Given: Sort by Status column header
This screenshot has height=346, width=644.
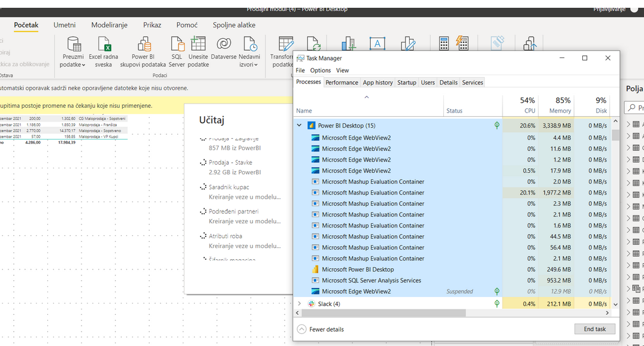Looking at the screenshot, I should (x=473, y=105).
